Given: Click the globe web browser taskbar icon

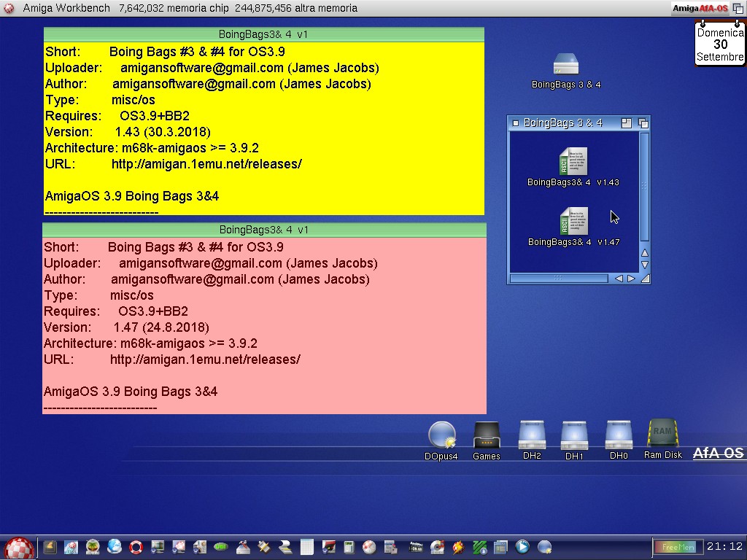Looking at the screenshot, I should tap(115, 546).
